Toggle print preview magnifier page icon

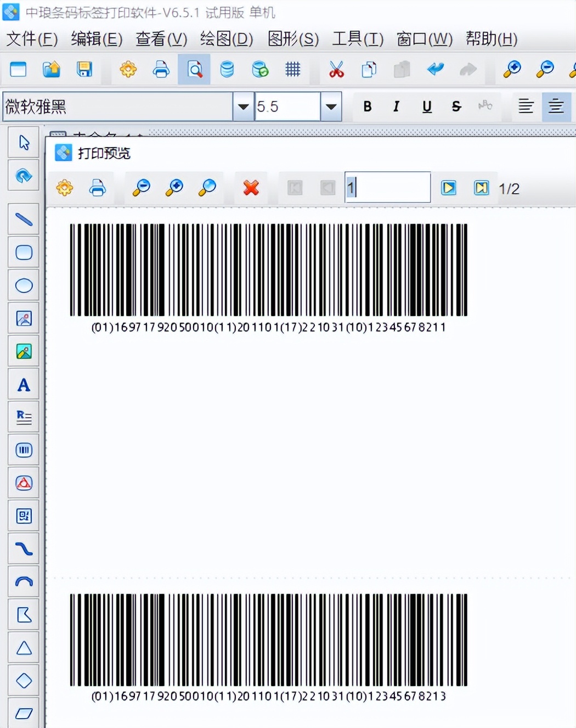pos(194,69)
